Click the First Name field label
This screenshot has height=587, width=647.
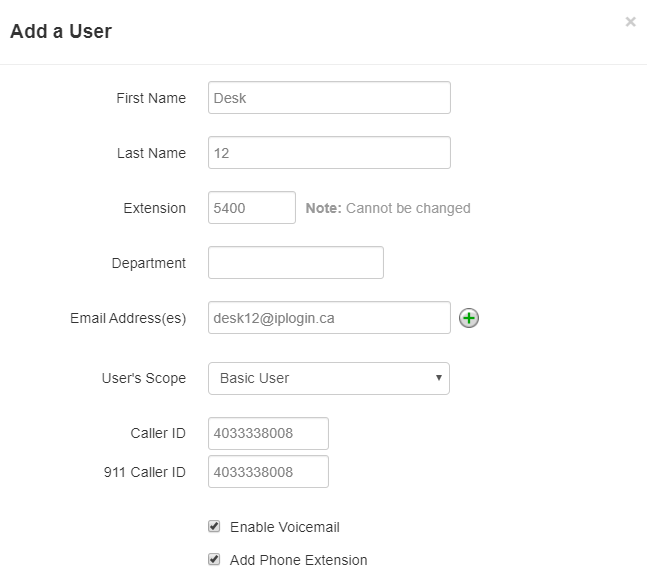coord(151,98)
